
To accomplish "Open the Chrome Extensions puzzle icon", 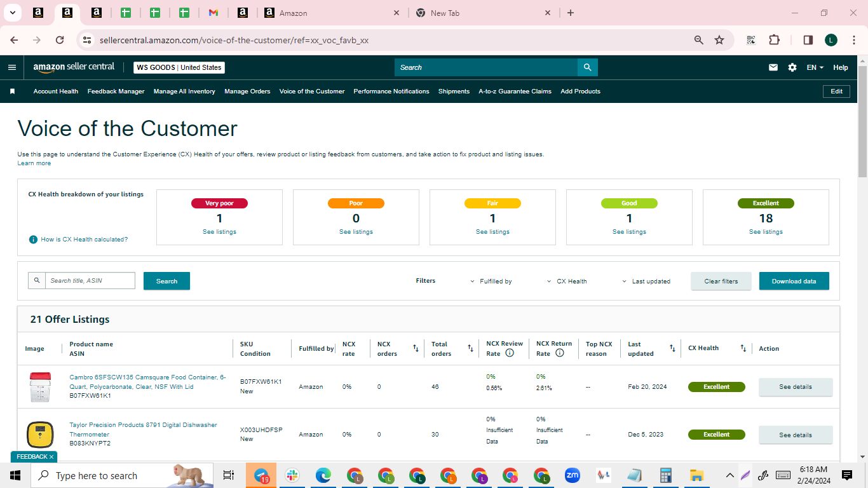I will [x=774, y=40].
